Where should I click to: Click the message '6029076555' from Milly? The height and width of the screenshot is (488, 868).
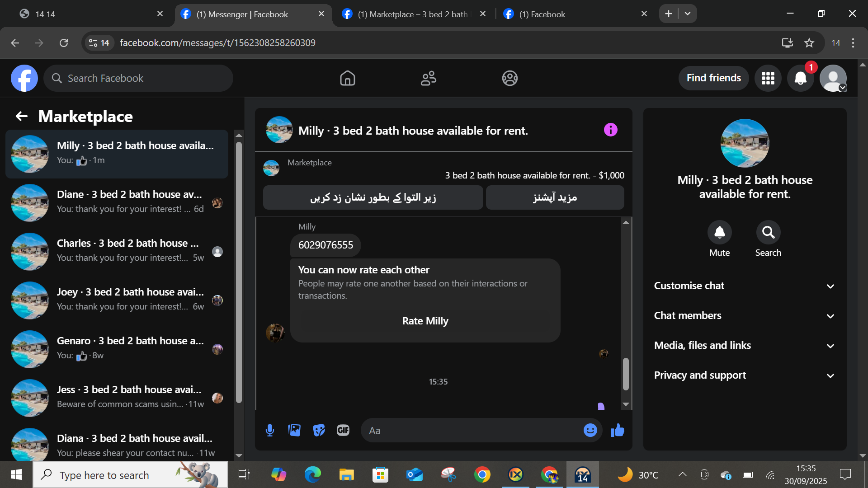pyautogui.click(x=325, y=245)
